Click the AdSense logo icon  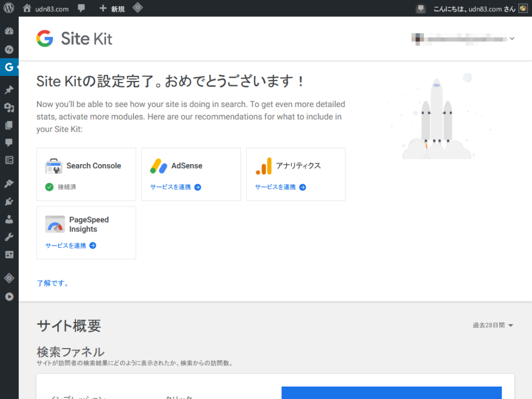pos(158,166)
